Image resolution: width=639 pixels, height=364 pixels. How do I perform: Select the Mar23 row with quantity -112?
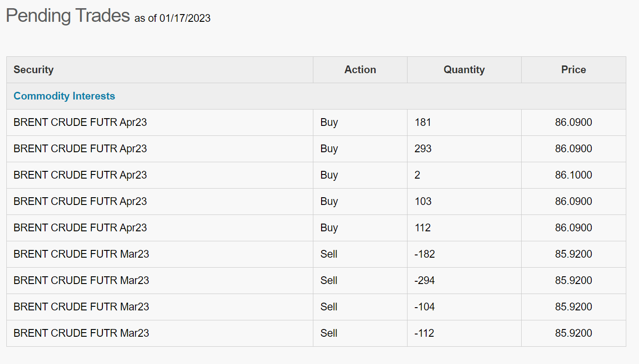pyautogui.click(x=81, y=333)
